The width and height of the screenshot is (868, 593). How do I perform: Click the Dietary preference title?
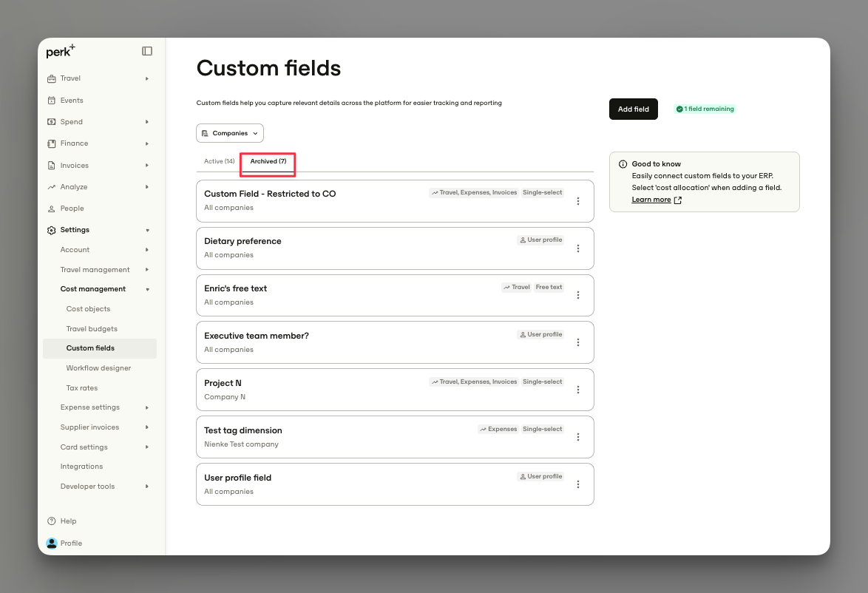tap(243, 241)
